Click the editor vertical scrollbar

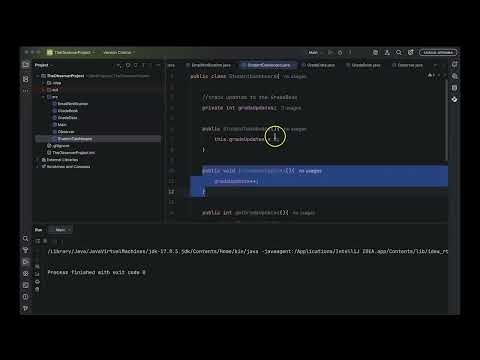[447, 120]
